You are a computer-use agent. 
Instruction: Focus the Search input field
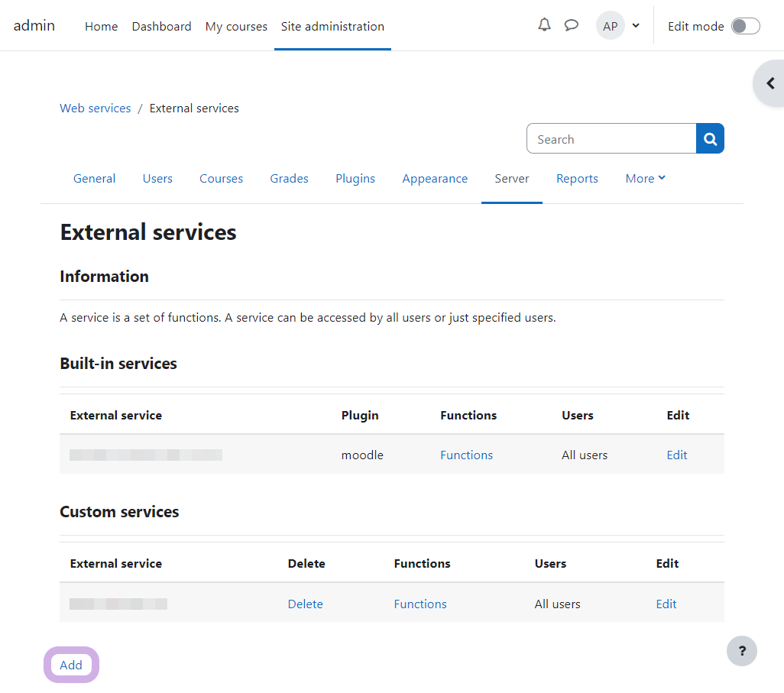click(611, 139)
